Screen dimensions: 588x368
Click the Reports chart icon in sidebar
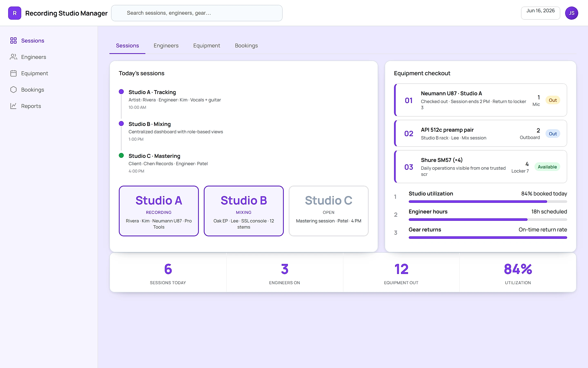click(13, 106)
